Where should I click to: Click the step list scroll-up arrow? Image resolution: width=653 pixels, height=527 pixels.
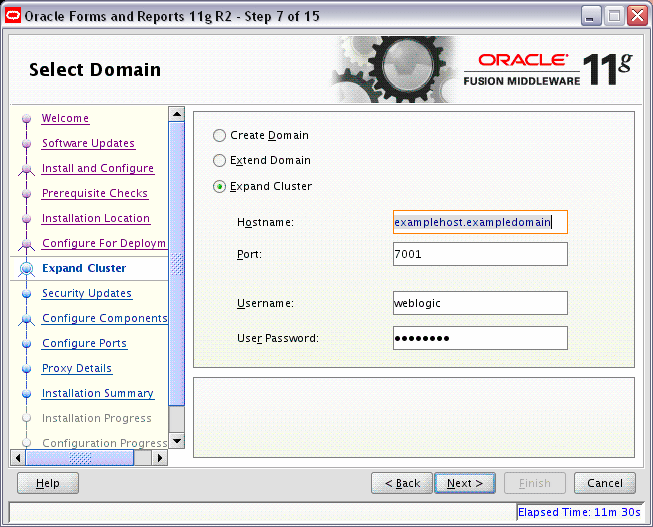click(177, 114)
